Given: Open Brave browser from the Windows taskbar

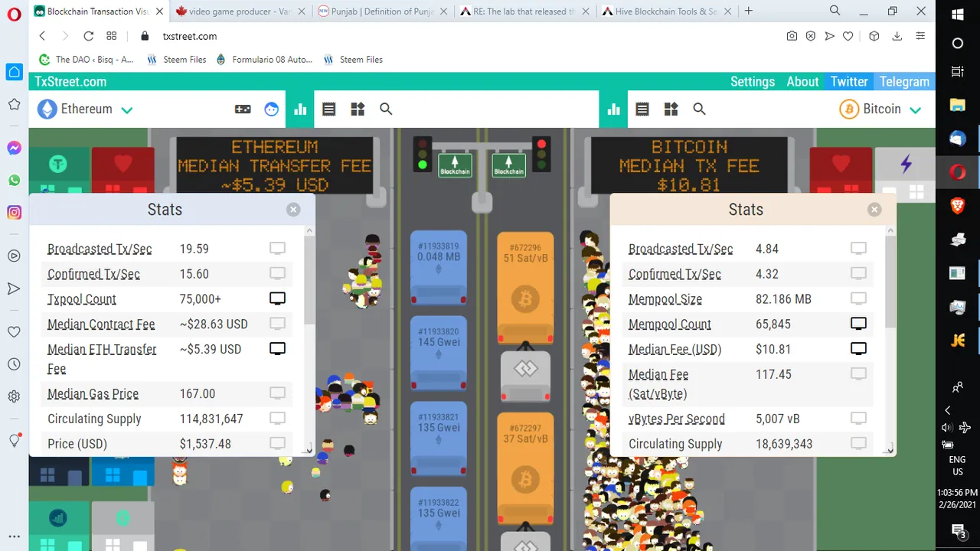Looking at the screenshot, I should point(958,206).
